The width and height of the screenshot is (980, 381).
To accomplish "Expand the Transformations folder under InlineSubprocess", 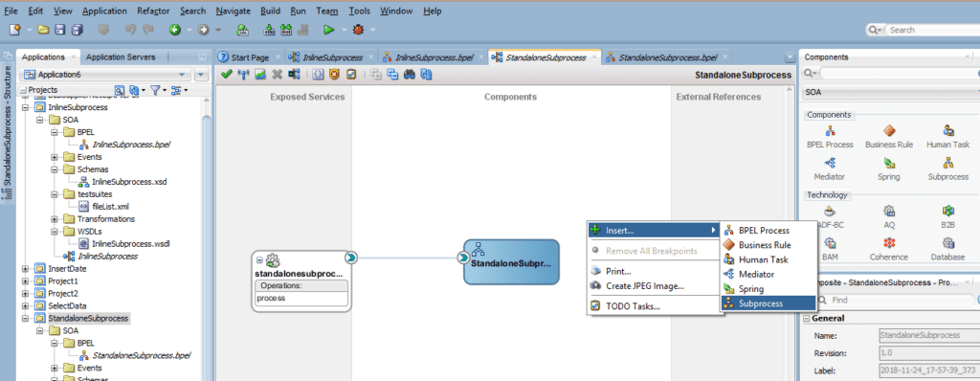I will pyautogui.click(x=55, y=219).
